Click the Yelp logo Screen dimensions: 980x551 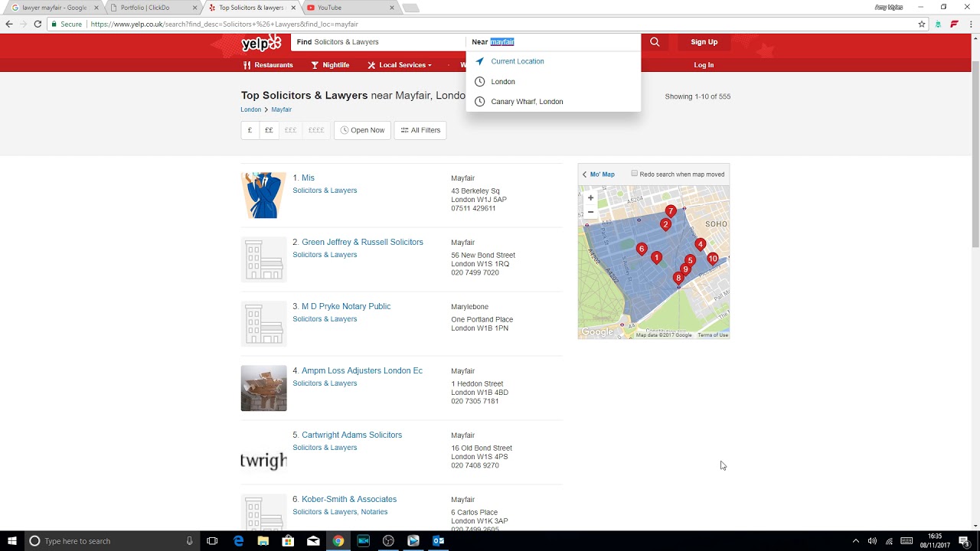pos(261,43)
